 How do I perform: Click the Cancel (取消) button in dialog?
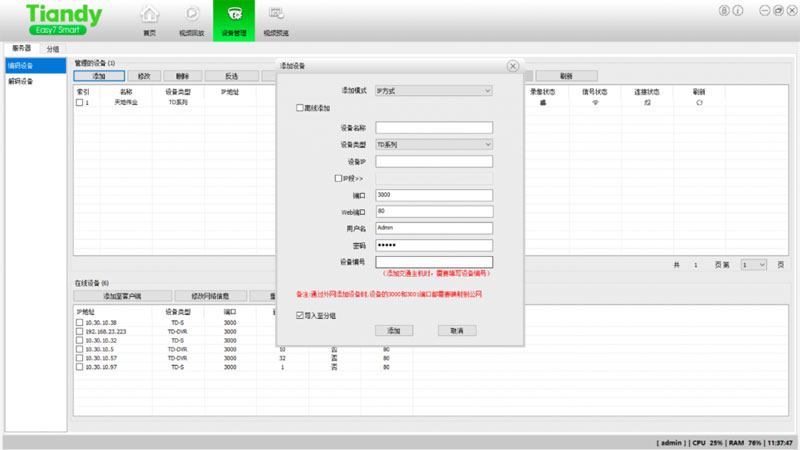(456, 330)
